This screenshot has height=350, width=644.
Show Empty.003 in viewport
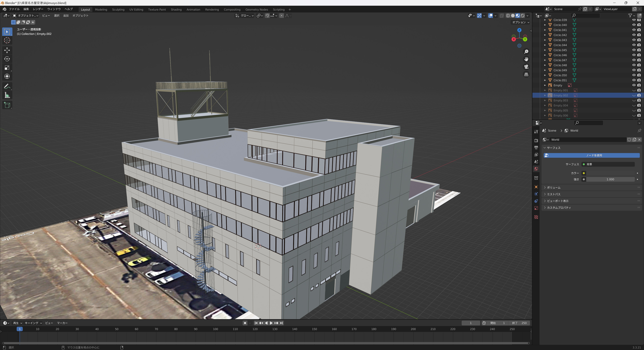tap(634, 100)
